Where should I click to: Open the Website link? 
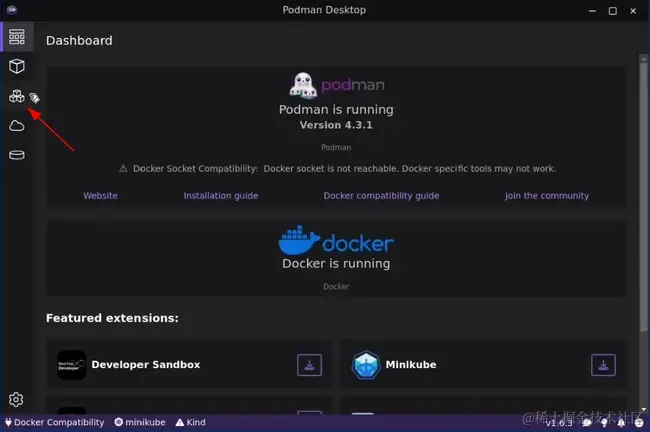click(100, 196)
